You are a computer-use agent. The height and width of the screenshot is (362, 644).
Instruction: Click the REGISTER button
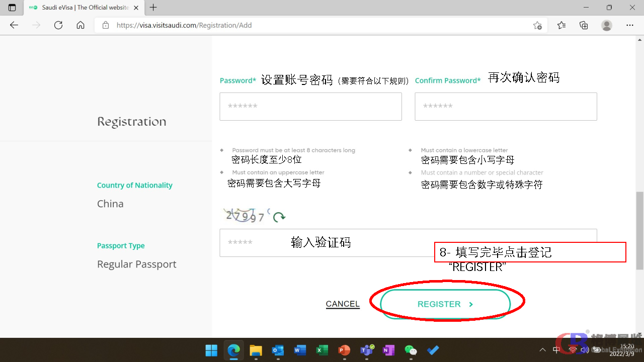pyautogui.click(x=445, y=304)
